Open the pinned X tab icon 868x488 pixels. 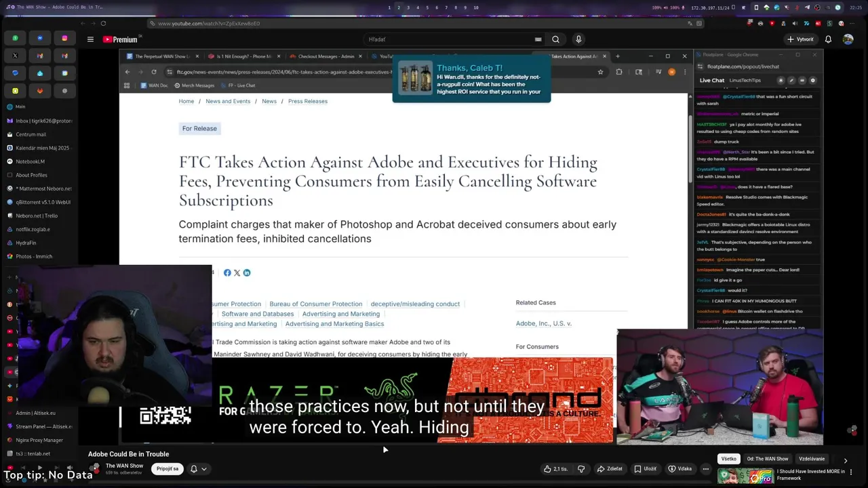tap(15, 56)
